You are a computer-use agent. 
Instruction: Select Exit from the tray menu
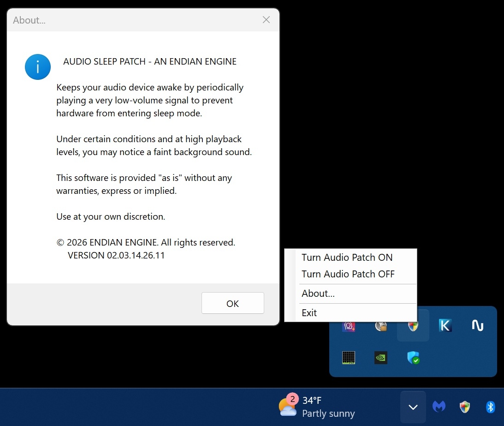pyautogui.click(x=309, y=312)
